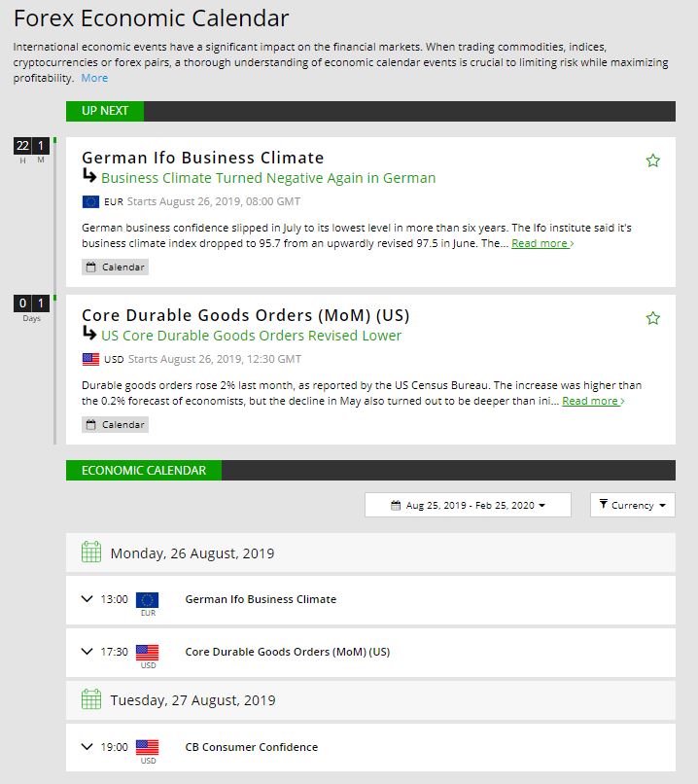Click USD flag in the 19:00 row
The width and height of the screenshot is (698, 784).
pos(148,747)
